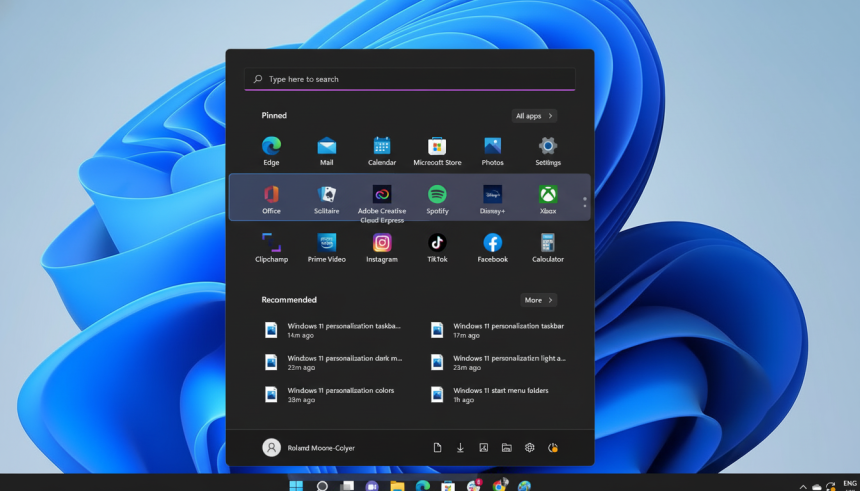Open Solitaire game
Viewport: 860px width, 491px height.
[326, 199]
